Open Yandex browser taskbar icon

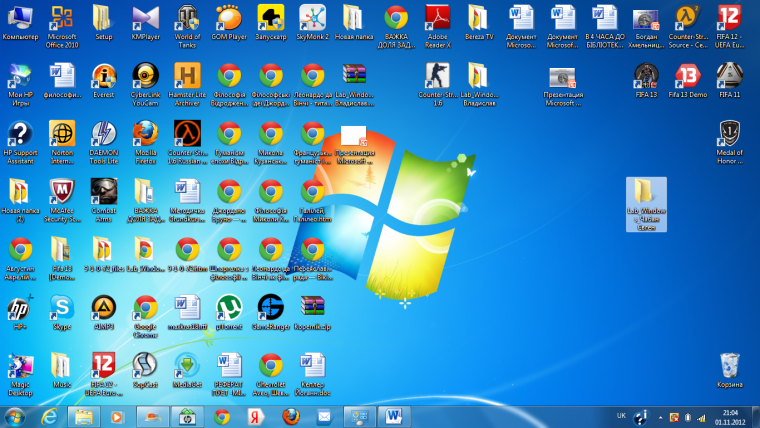click(x=255, y=415)
